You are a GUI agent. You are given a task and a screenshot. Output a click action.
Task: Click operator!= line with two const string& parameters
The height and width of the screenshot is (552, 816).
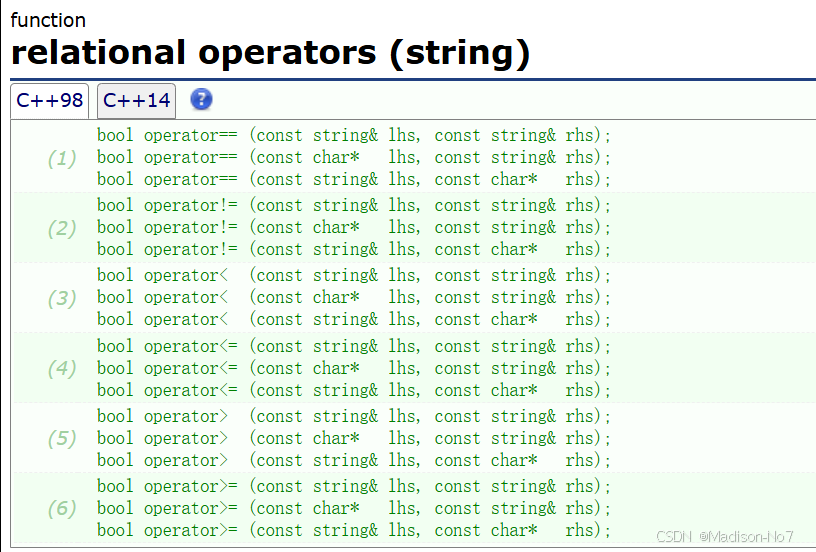(x=354, y=206)
